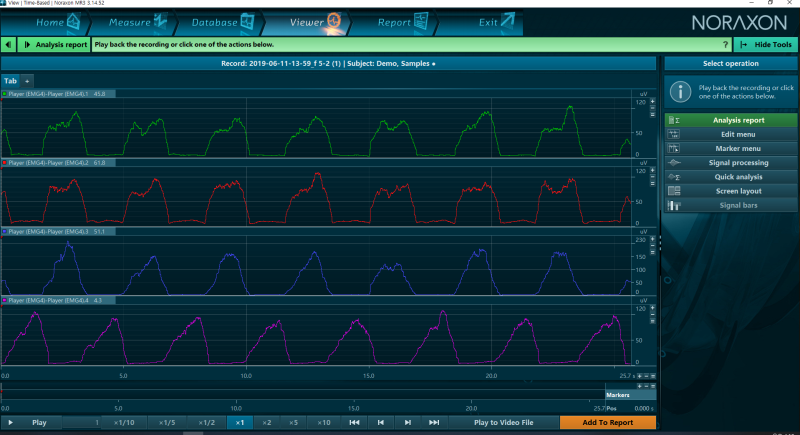Click Analysis report in the green bar
800x435 pixels.
(x=55, y=45)
